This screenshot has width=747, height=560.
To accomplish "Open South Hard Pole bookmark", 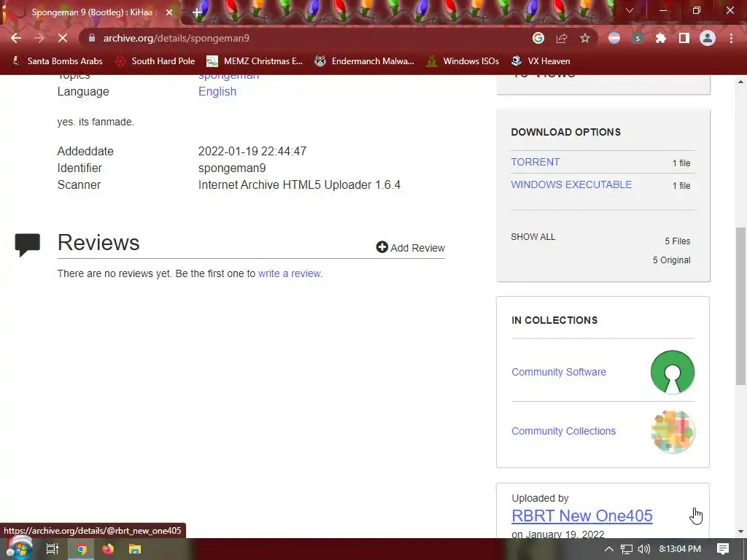I will point(155,61).
